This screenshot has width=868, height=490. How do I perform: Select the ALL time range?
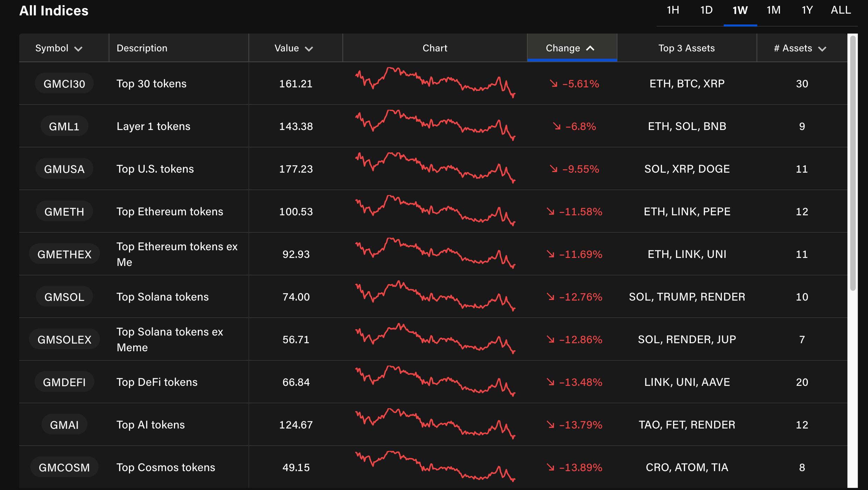[841, 10]
